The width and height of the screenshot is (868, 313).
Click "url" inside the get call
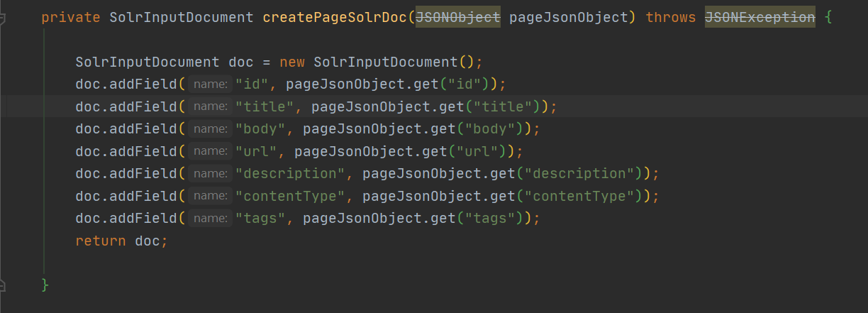pyautogui.click(x=478, y=151)
